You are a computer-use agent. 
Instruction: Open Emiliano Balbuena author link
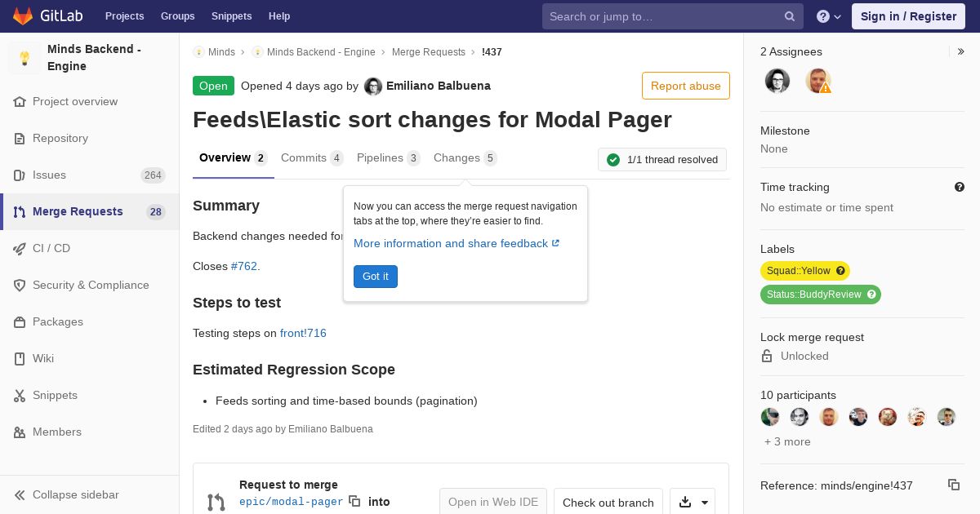(439, 86)
